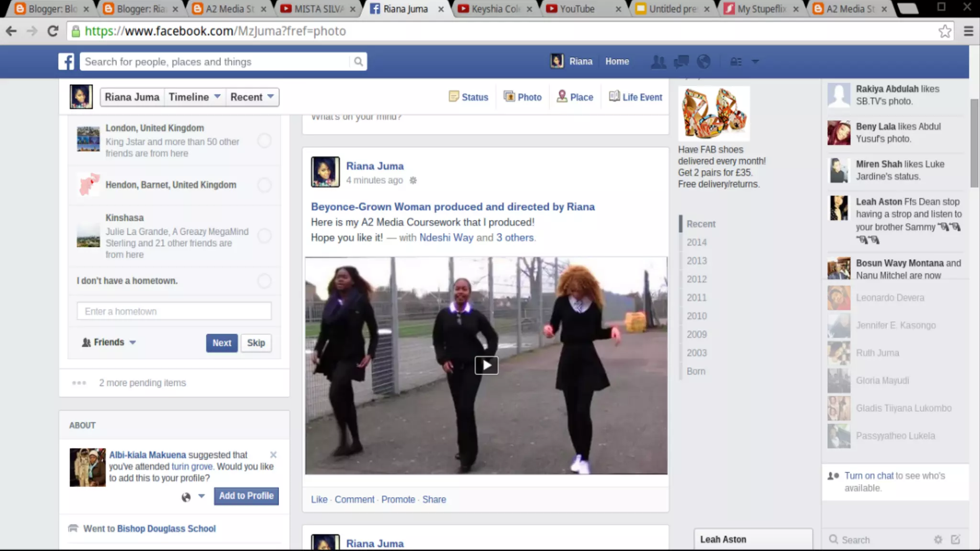Click the Facebook logo icon

67,62
